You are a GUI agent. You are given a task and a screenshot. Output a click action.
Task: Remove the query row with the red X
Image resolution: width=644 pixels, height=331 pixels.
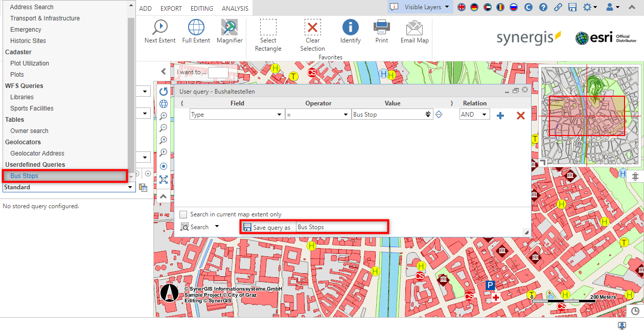[x=520, y=116]
